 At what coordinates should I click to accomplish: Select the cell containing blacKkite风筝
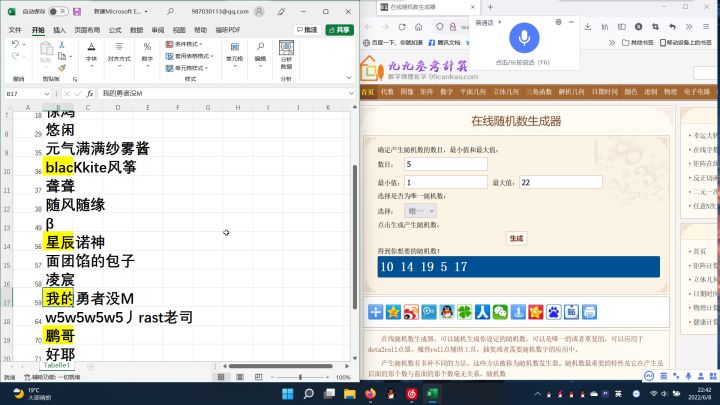(x=58, y=167)
